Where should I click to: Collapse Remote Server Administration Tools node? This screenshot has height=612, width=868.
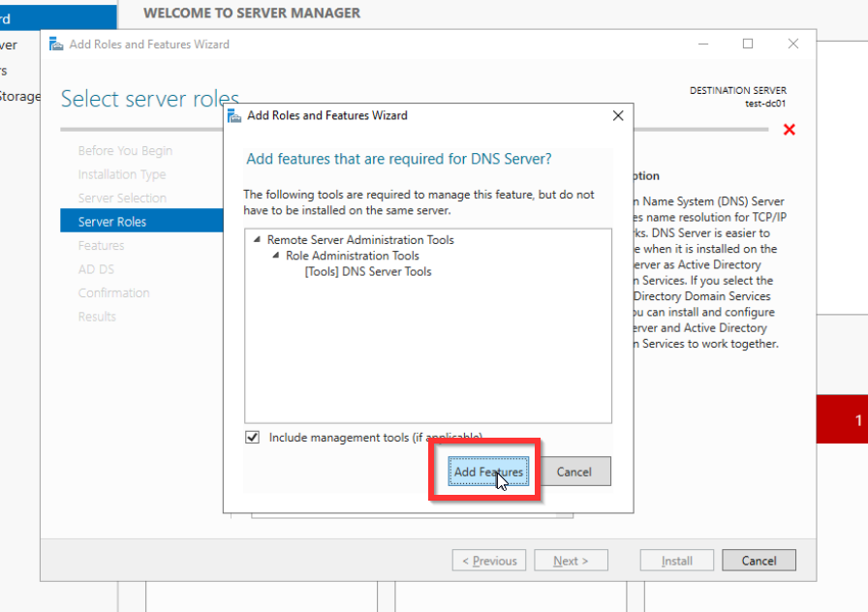coord(257,239)
